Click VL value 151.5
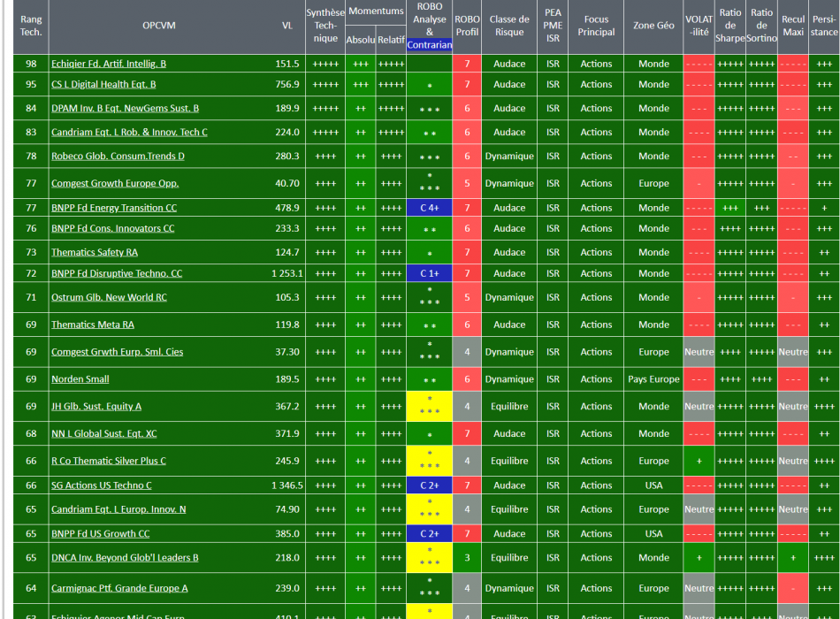This screenshot has width=840, height=619. pos(287,64)
